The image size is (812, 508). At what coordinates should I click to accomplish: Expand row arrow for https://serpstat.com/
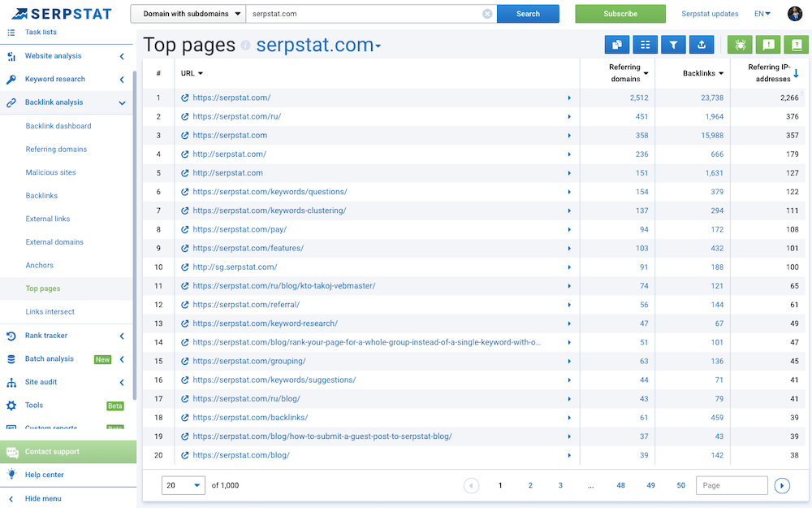point(569,98)
